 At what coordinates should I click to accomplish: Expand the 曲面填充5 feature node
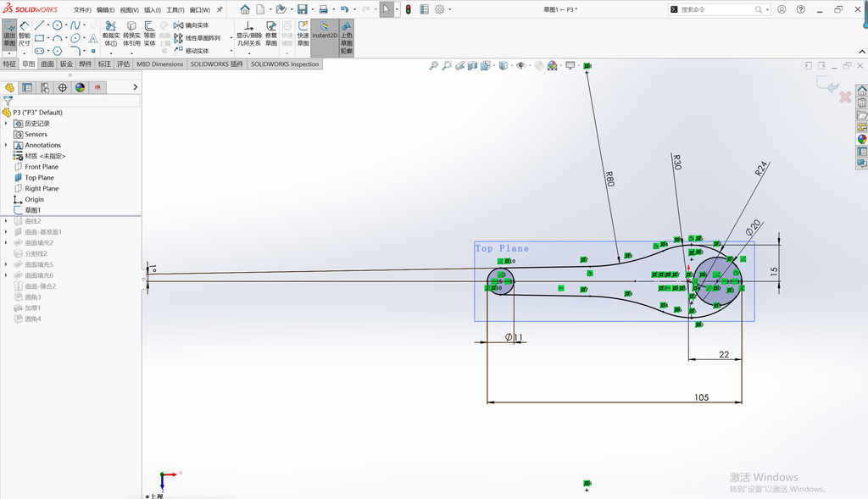6,264
